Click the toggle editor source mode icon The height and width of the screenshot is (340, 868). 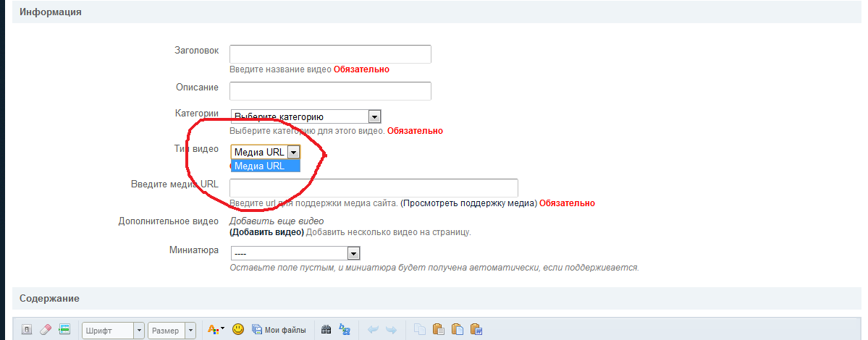coord(27,330)
